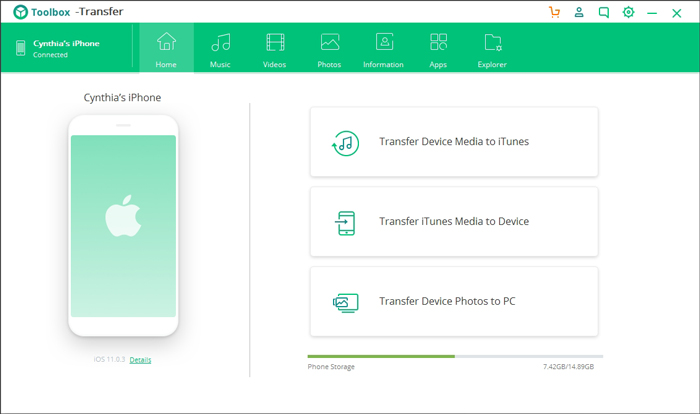Screen dimensions: 700x414
Task: Open the Apps tab
Action: [x=438, y=48]
